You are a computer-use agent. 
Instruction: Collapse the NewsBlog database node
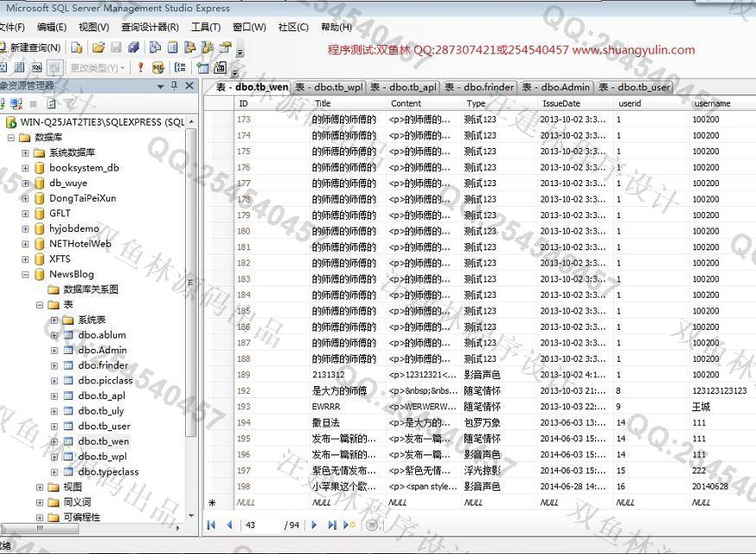tap(25, 274)
